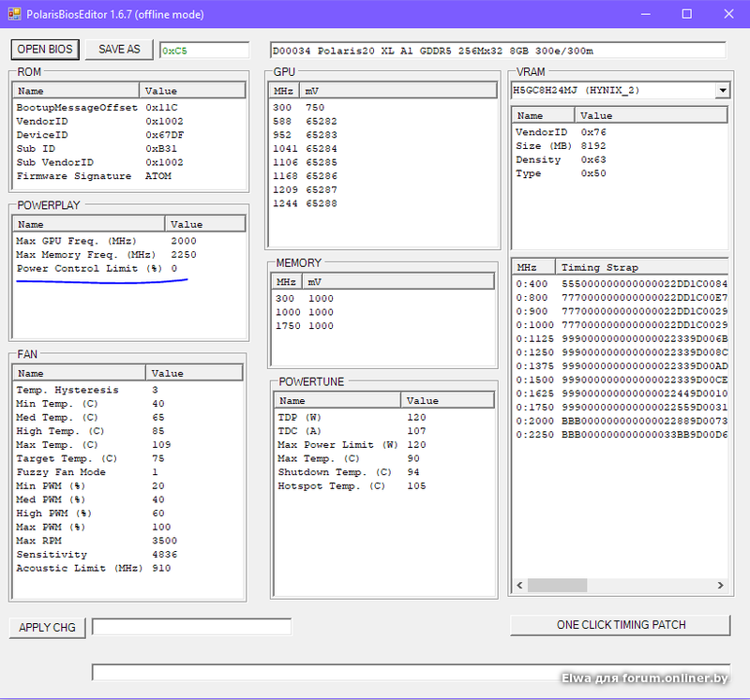Click ONE CLICK TIMING PATCH button
Viewport: 750px width, 700px height.
pos(620,625)
